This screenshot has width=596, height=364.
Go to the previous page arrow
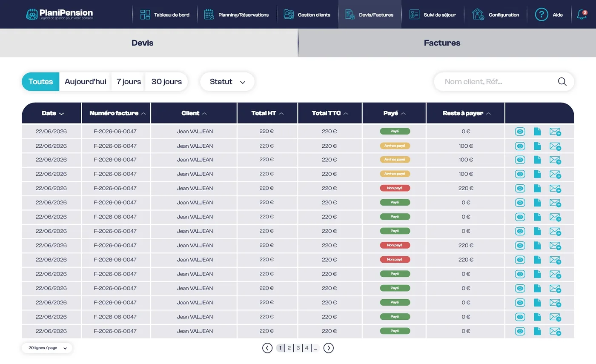[267, 348]
